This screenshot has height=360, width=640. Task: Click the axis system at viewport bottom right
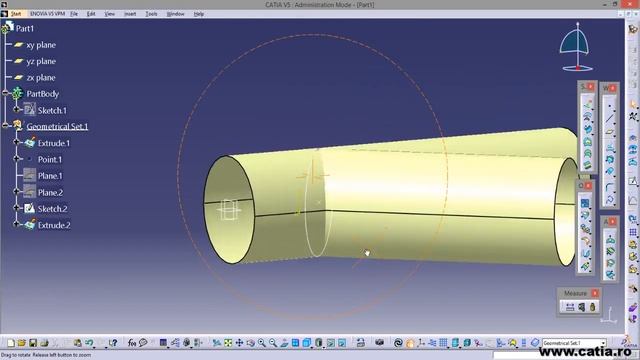point(610,316)
